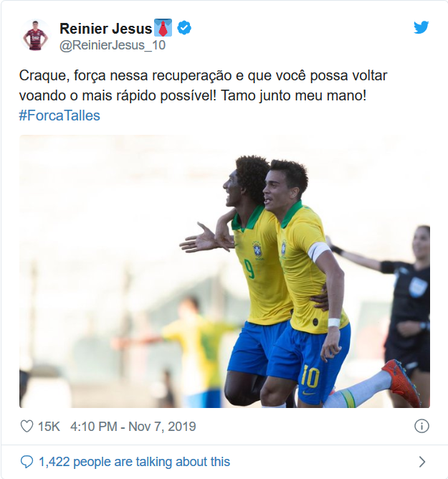Click the 15K likes count
This screenshot has height=479, width=448.
coord(49,427)
